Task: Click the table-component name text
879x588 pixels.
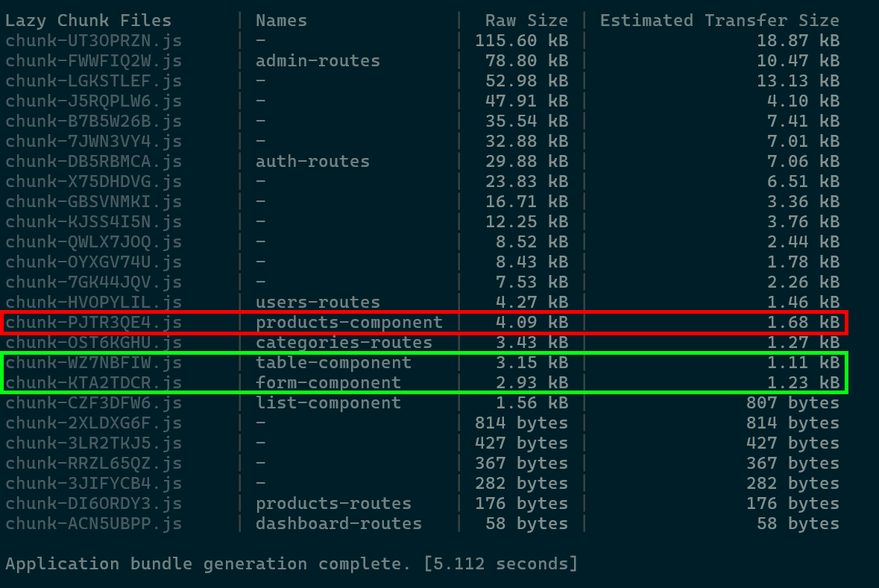Action: coord(333,363)
